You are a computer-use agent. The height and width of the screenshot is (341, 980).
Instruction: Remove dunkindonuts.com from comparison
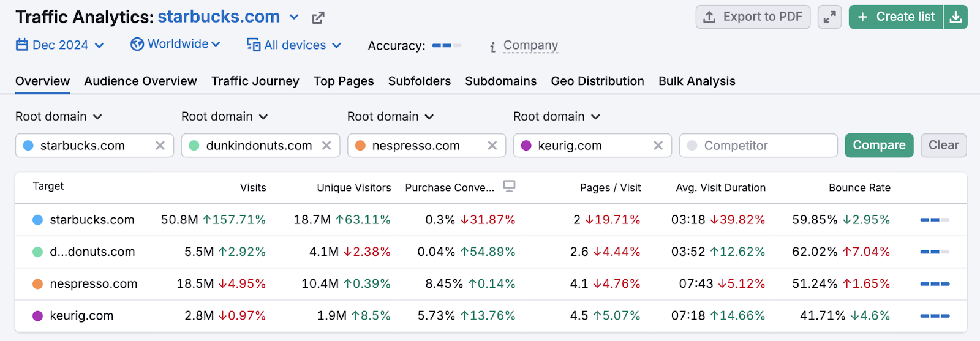pyautogui.click(x=326, y=146)
